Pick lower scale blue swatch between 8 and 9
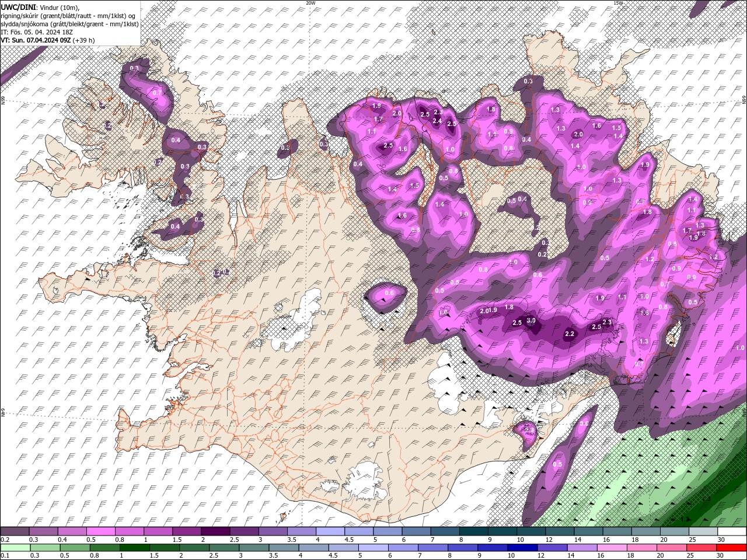The width and height of the screenshot is (747, 560). click(463, 548)
